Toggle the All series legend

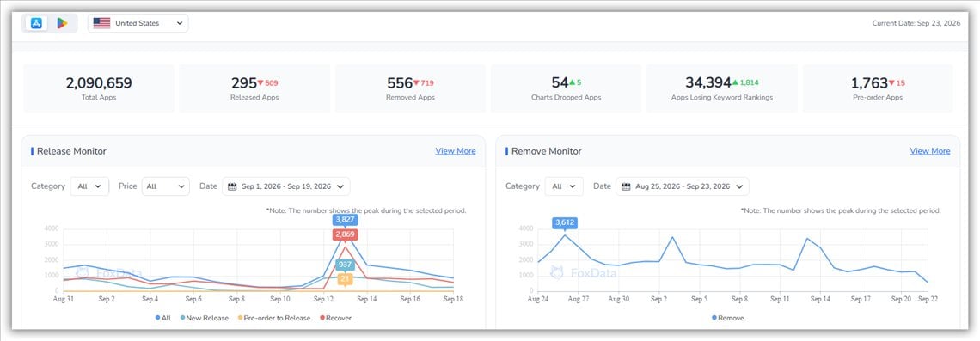pos(163,318)
